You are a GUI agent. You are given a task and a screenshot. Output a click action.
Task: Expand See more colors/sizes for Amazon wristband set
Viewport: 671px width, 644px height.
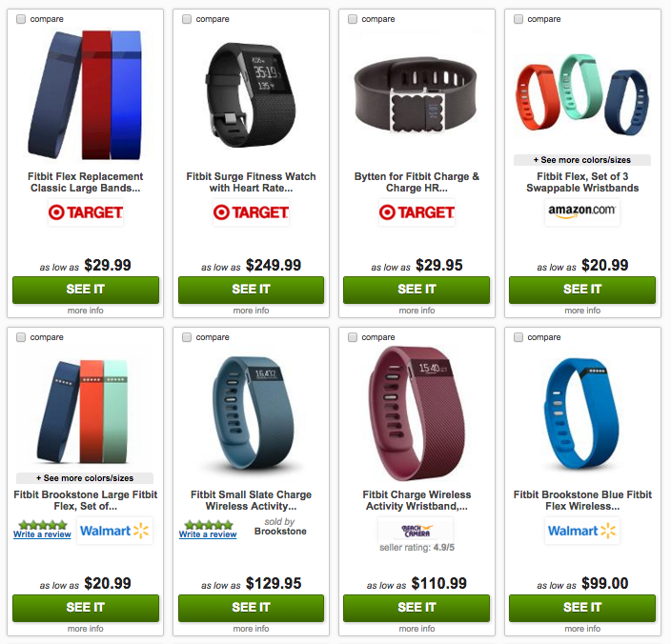[x=582, y=160]
